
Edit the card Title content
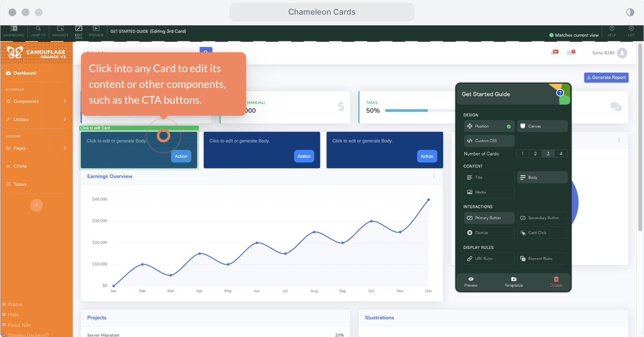tap(489, 177)
